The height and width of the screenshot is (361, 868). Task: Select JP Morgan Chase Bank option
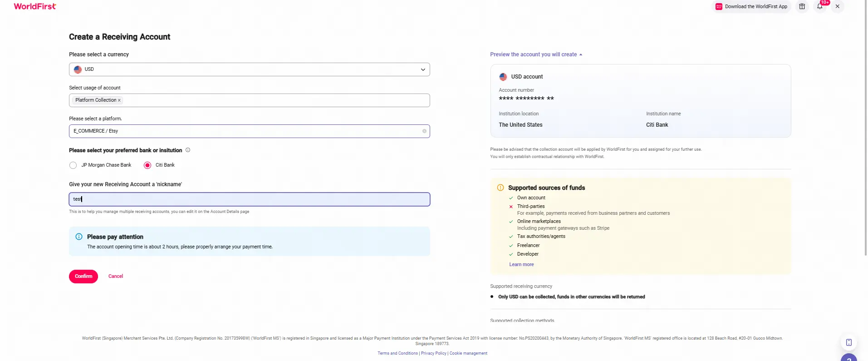(x=73, y=165)
